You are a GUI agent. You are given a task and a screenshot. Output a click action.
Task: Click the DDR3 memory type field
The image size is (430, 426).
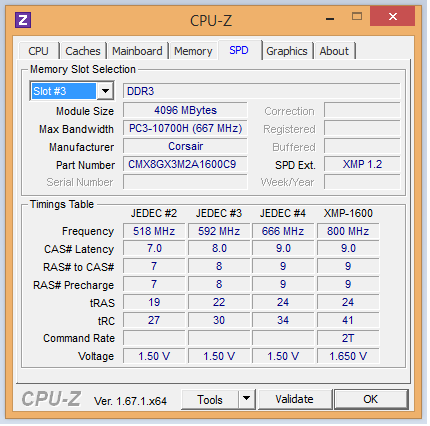261,91
